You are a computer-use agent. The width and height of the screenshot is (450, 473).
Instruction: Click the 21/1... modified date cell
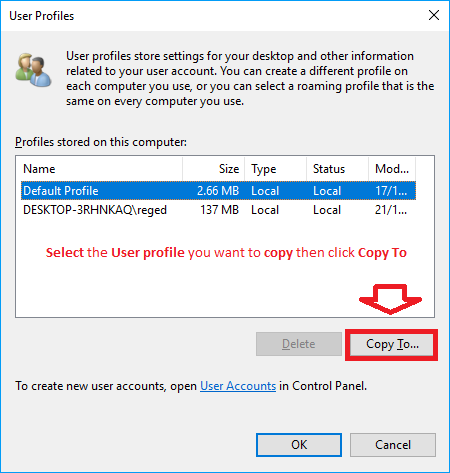[x=391, y=210]
